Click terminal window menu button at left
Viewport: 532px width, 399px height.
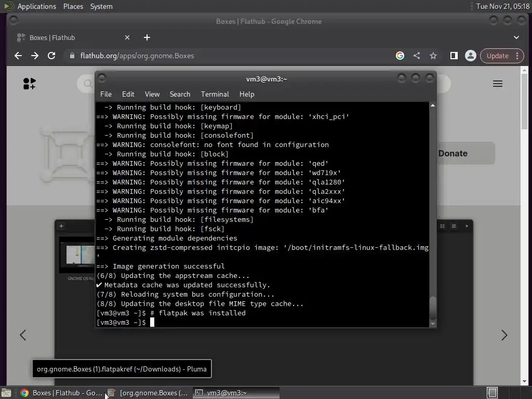(102, 78)
